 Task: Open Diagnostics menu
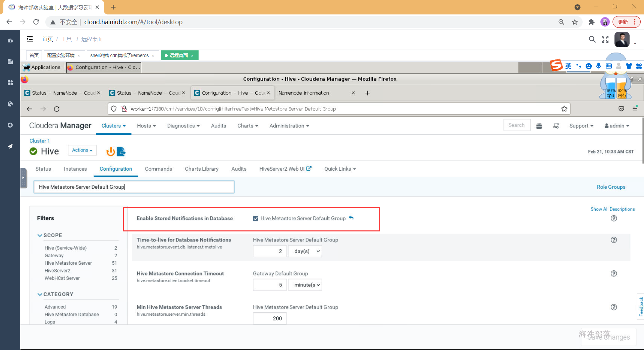(x=183, y=126)
